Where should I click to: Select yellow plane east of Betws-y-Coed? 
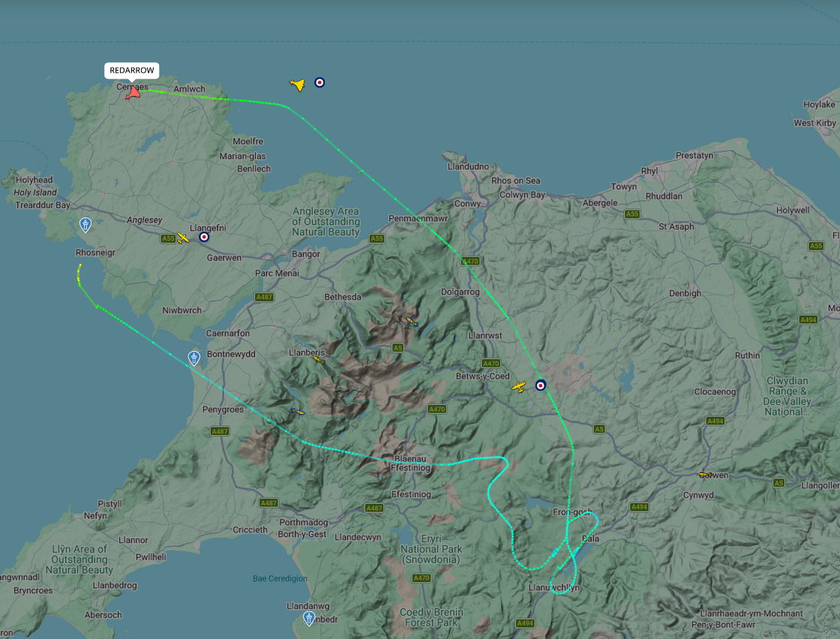coord(518,386)
